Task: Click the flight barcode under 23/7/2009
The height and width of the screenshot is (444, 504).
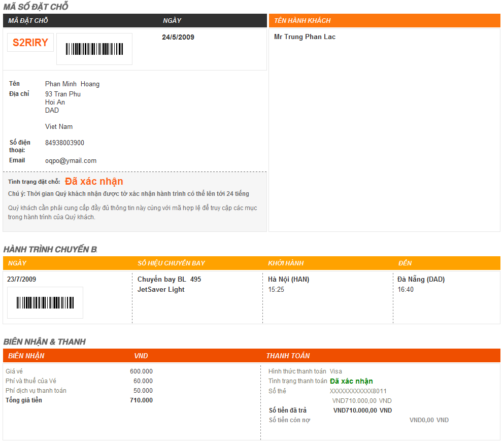Action: click(45, 302)
